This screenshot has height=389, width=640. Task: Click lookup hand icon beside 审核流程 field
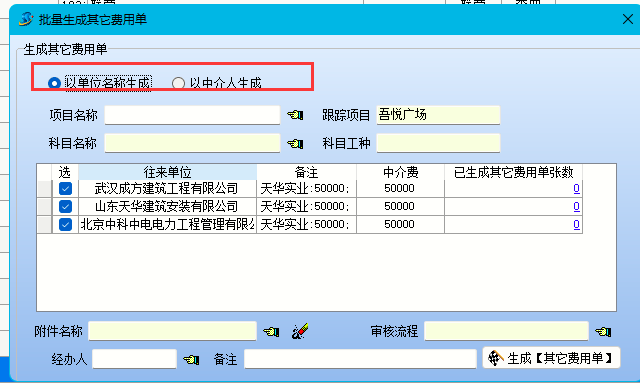pyautogui.click(x=603, y=331)
